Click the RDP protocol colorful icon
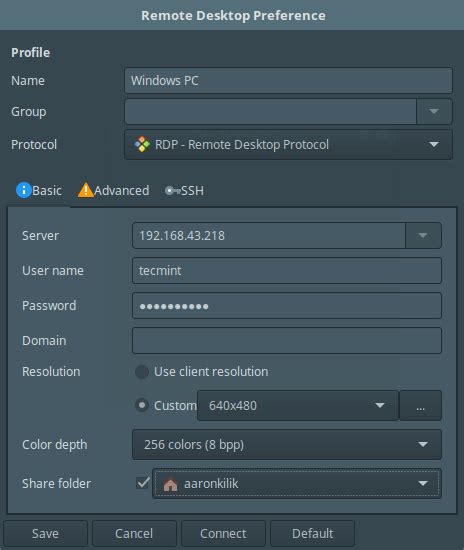464x550 pixels. [142, 145]
